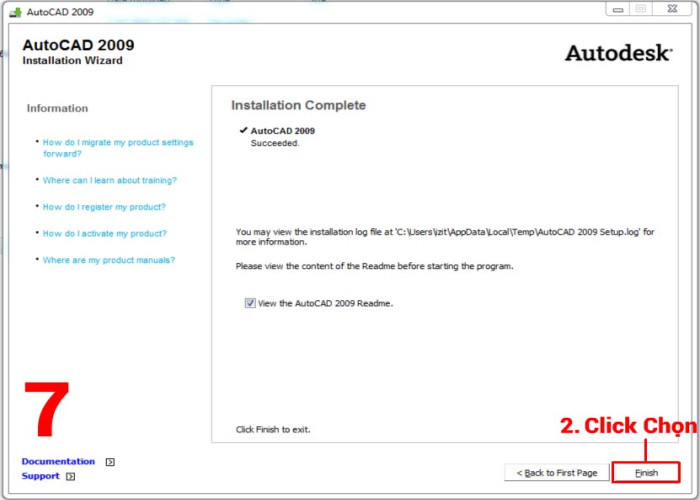Click the AutoCAD 2009 success checkmark

pos(243,130)
